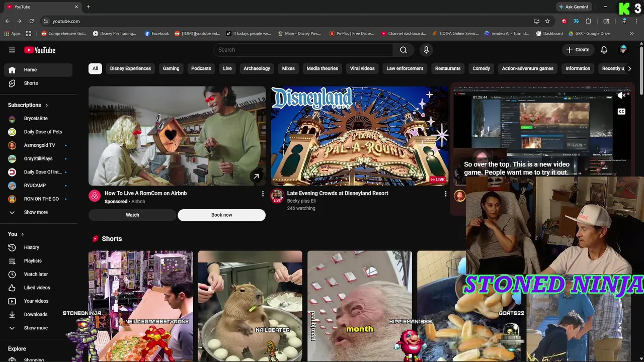Viewport: 644px width, 362px height.
Task: Select the Viral videos filter chip
Action: [362, 68]
